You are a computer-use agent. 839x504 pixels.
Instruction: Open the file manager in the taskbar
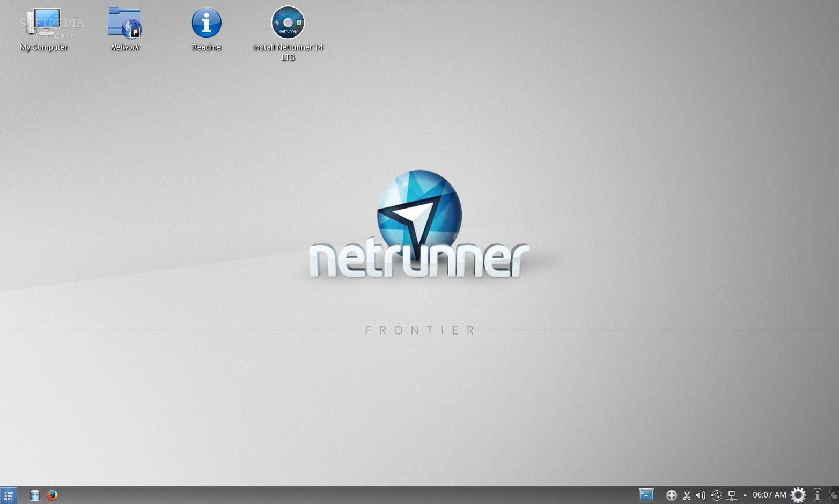coord(35,495)
